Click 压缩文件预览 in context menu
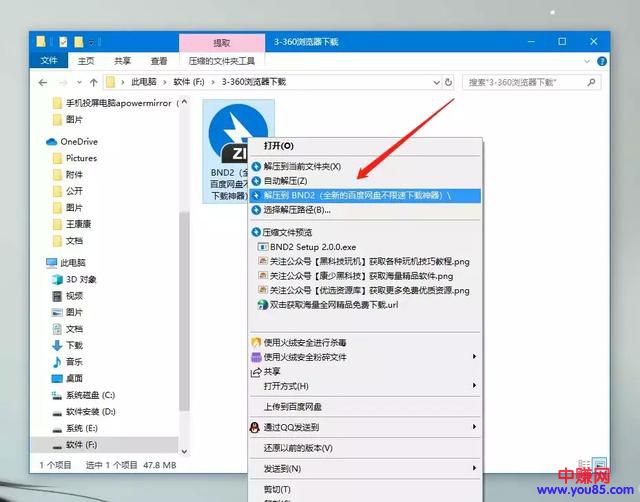Viewport: 640px width, 502px height. 287,233
